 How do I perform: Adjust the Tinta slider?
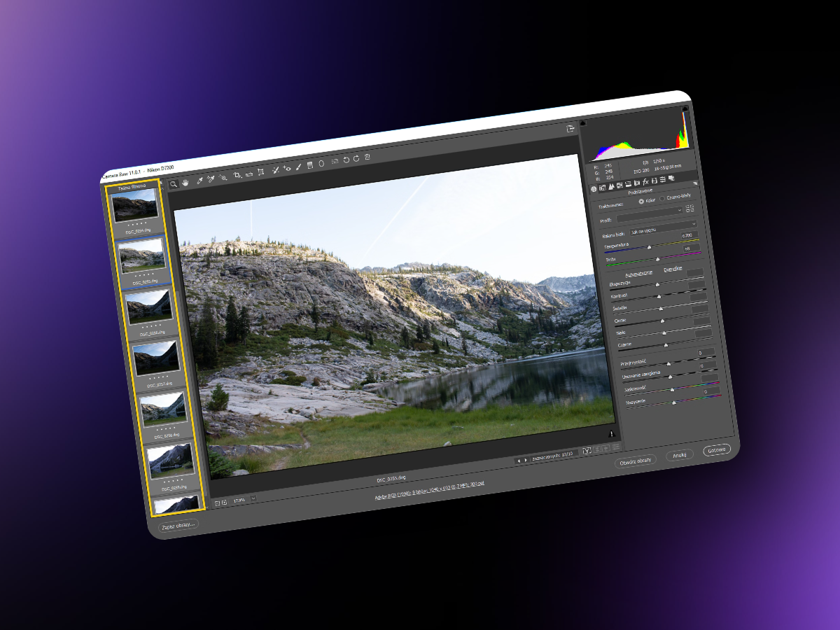click(658, 260)
